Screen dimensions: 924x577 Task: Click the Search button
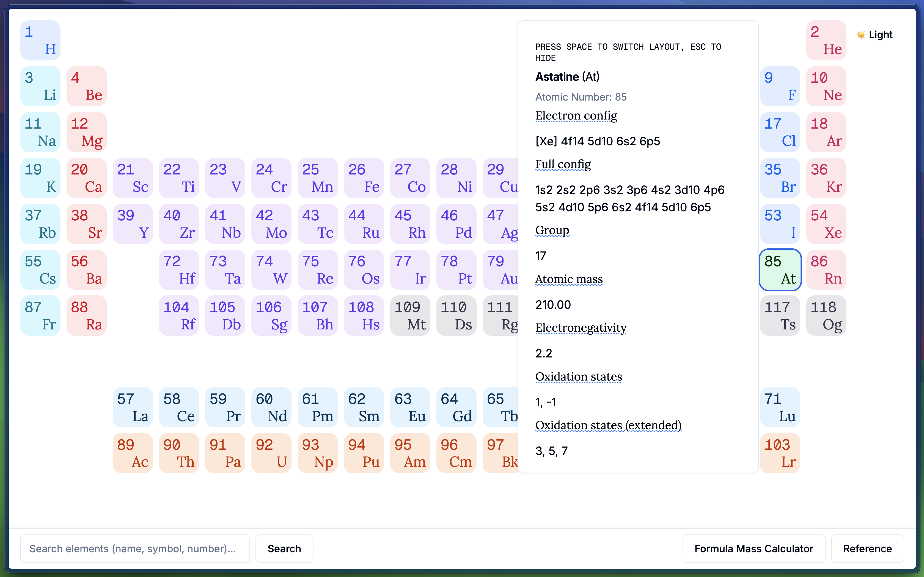tap(284, 548)
